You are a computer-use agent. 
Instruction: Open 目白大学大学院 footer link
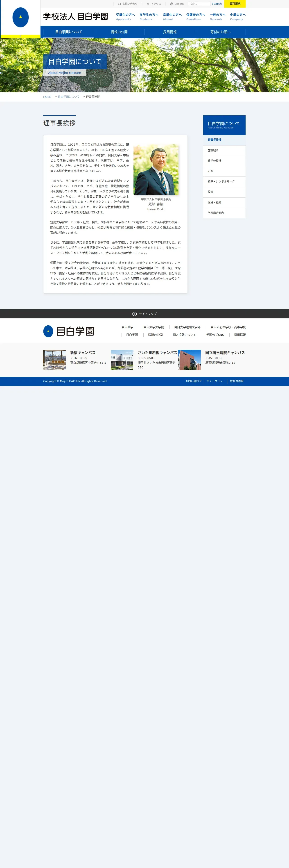coord(154,327)
